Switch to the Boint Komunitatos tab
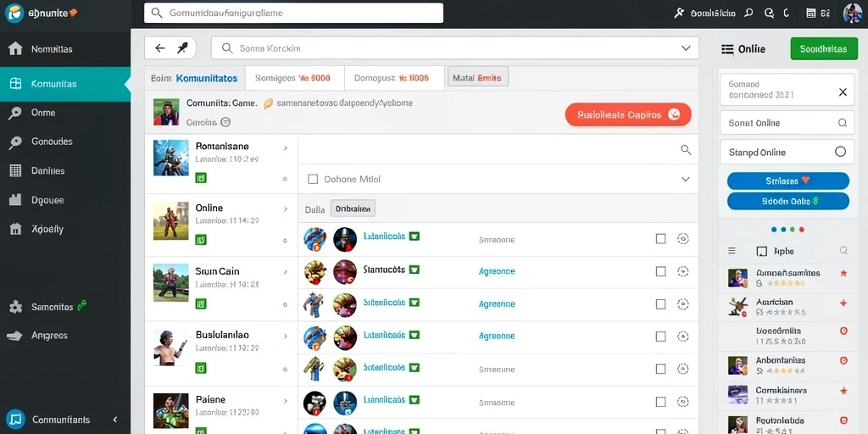868x434 pixels. click(x=194, y=78)
